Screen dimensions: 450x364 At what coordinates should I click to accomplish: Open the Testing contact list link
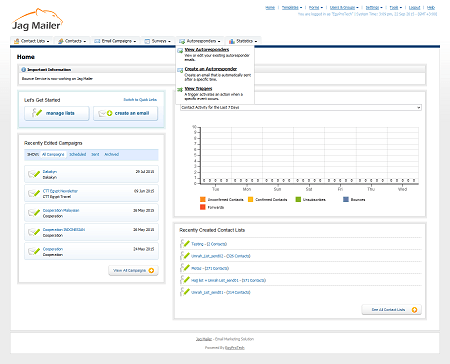click(209, 244)
